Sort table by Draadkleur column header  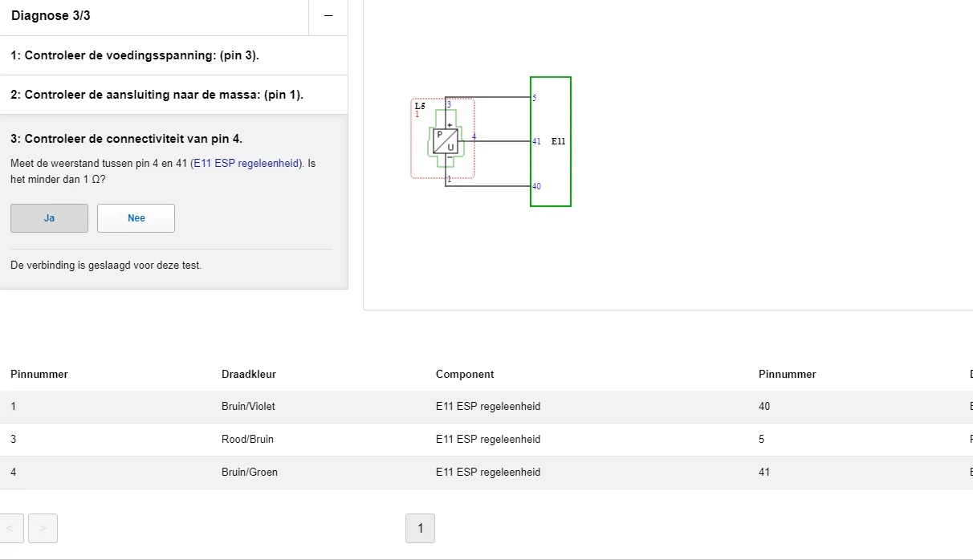point(249,375)
